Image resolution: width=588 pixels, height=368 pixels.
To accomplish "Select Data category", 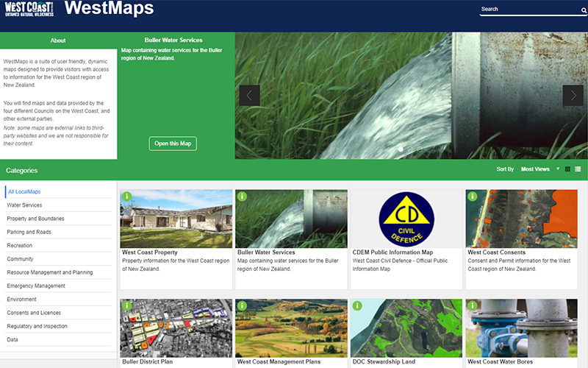I will point(58,340).
